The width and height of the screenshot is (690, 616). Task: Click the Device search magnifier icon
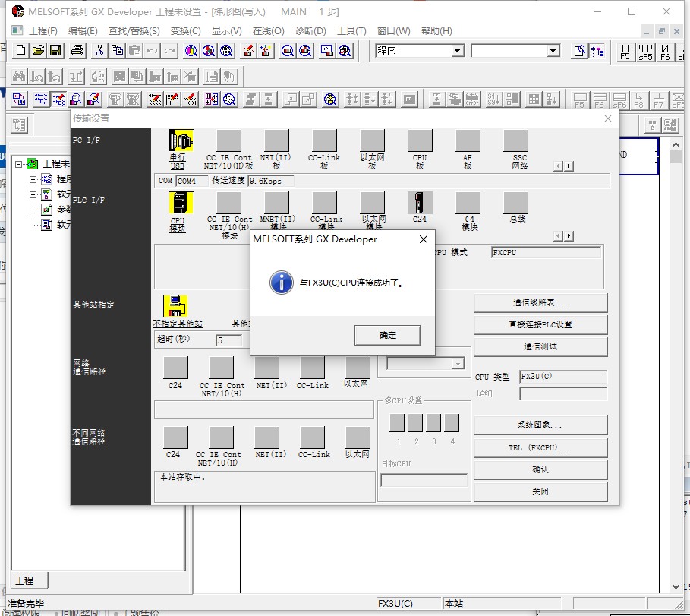pos(191,51)
